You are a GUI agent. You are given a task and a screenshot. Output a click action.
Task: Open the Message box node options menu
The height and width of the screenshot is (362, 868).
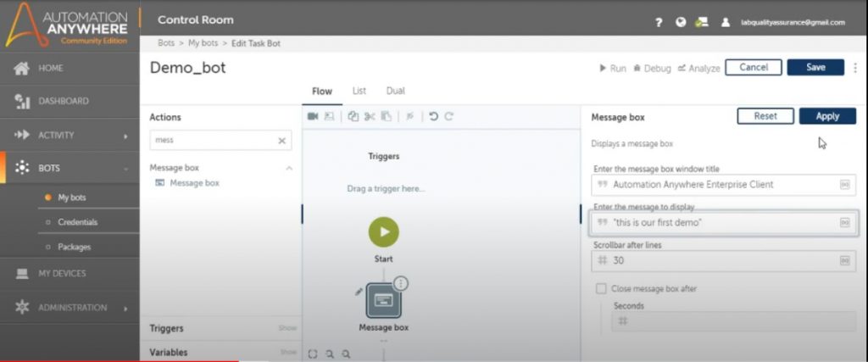click(x=400, y=284)
